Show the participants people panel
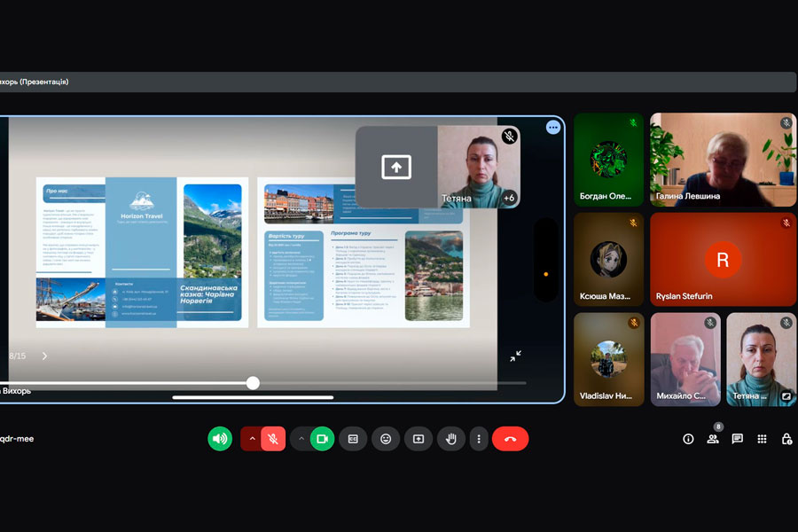798x532 pixels. pos(713,439)
